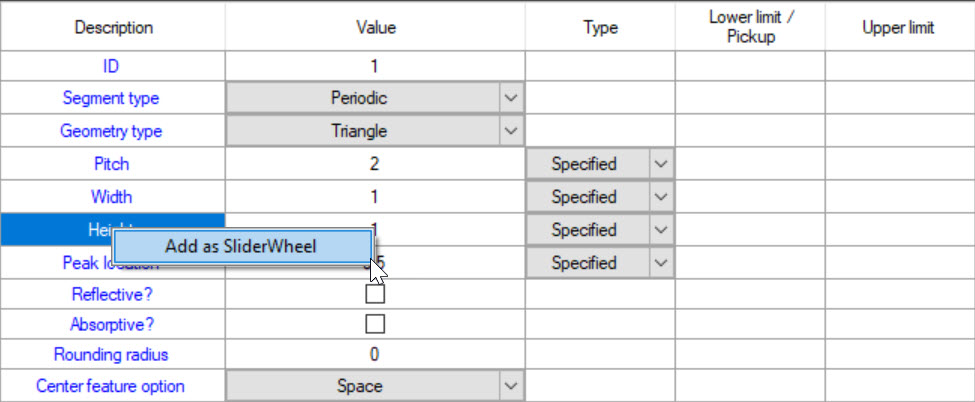
Task: Click the Rounding radius label
Action: click(112, 354)
